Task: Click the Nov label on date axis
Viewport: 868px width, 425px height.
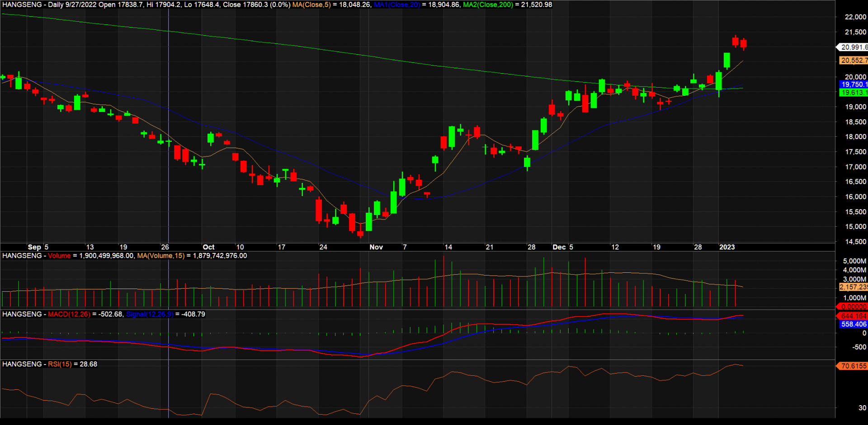Action: tap(376, 247)
